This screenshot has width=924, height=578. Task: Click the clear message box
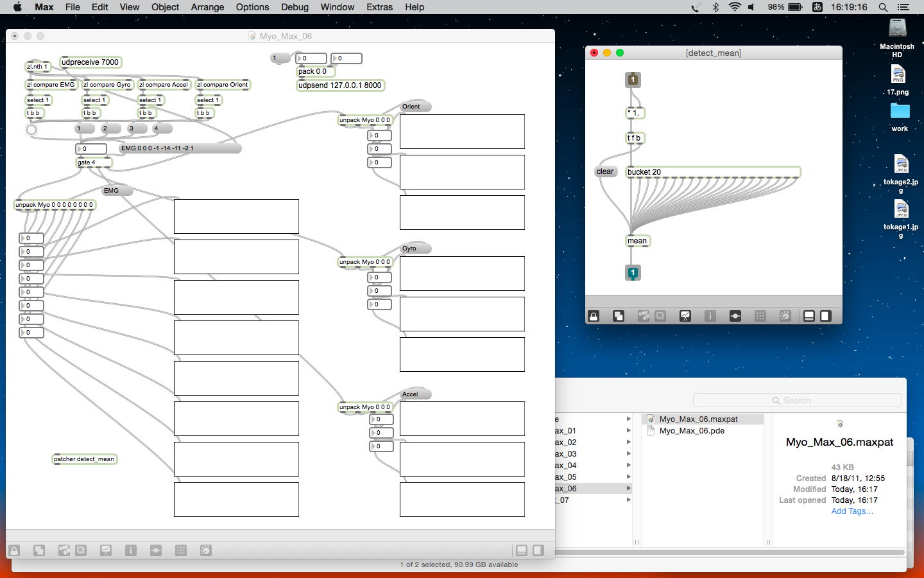[605, 171]
